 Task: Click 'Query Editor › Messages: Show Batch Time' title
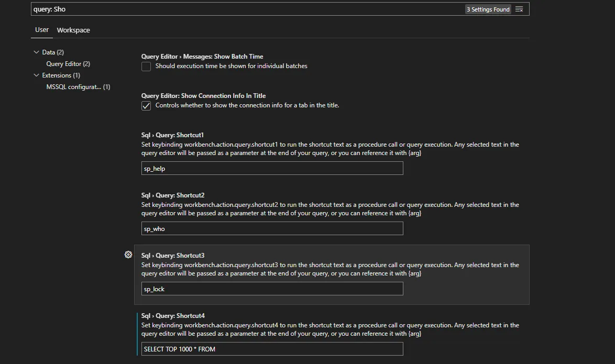[x=202, y=57]
